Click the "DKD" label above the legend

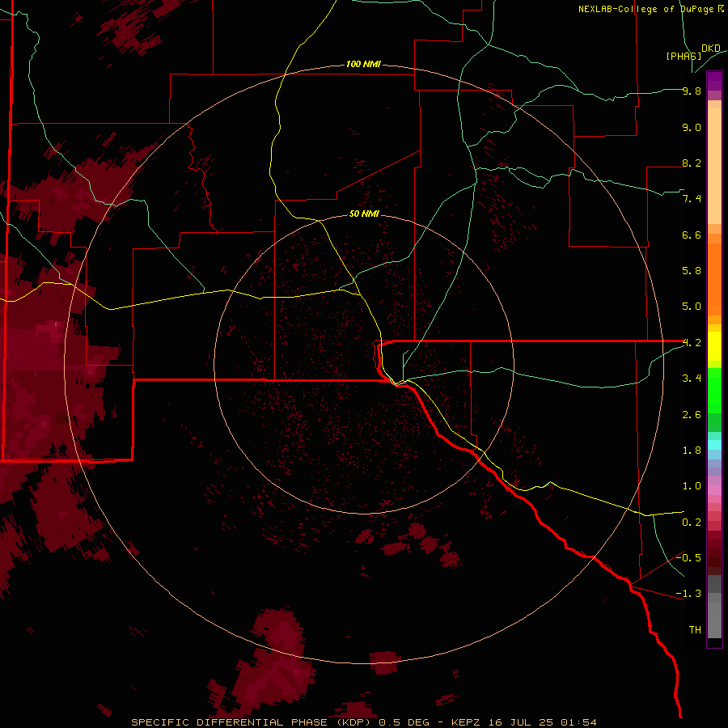711,49
